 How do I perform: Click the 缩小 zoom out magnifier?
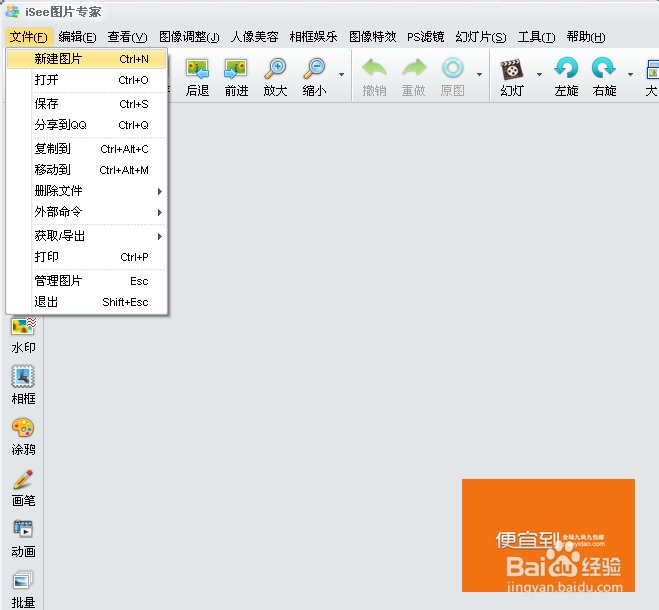coord(314,69)
